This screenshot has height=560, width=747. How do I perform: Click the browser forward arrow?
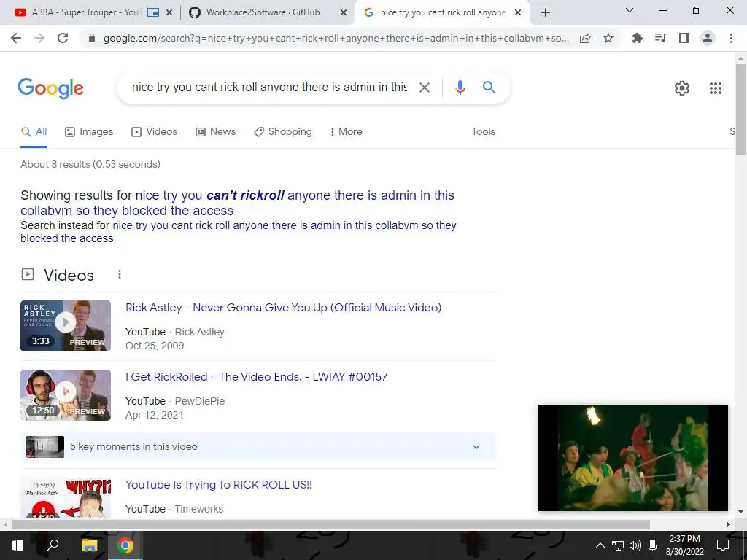(39, 38)
